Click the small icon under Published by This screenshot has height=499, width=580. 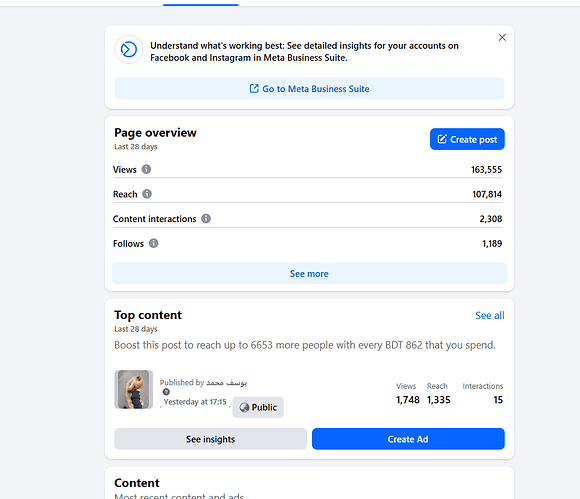click(x=166, y=392)
